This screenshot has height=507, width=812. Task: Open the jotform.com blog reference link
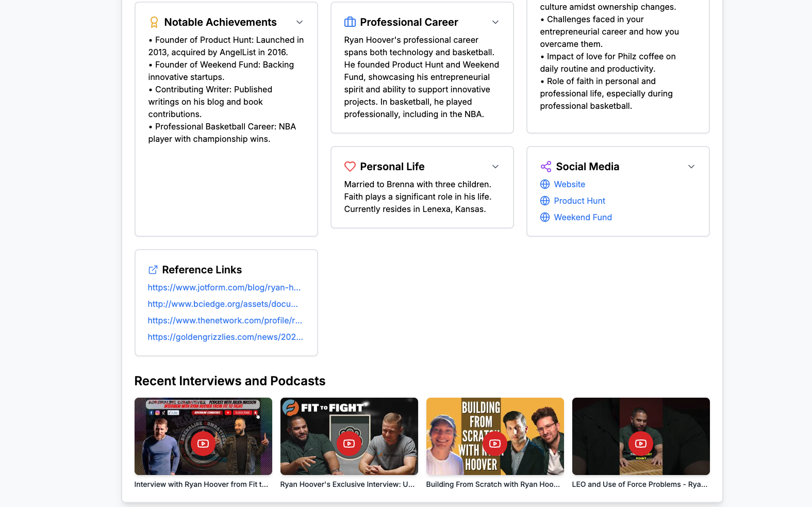coord(224,287)
